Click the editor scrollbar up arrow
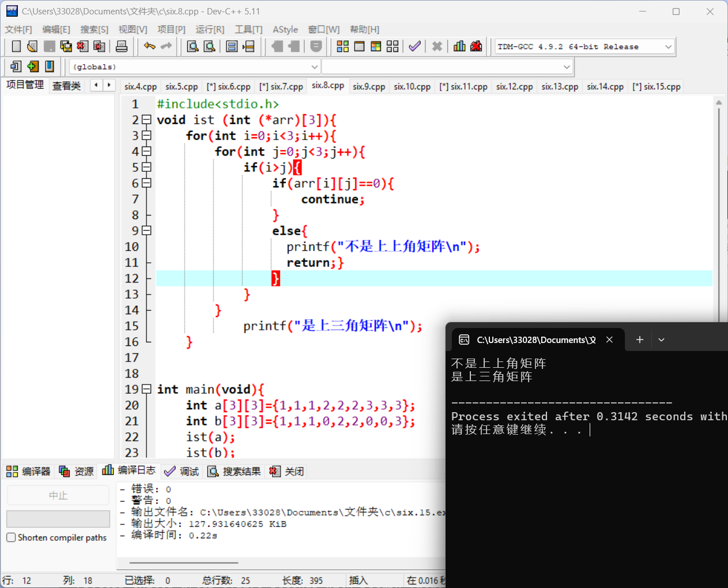 click(719, 103)
